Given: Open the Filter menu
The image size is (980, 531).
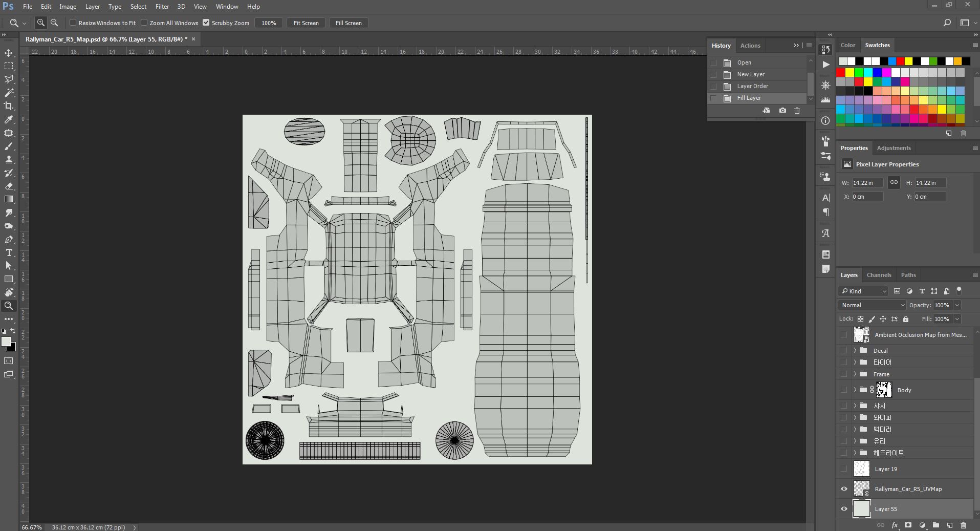Looking at the screenshot, I should coord(162,7).
